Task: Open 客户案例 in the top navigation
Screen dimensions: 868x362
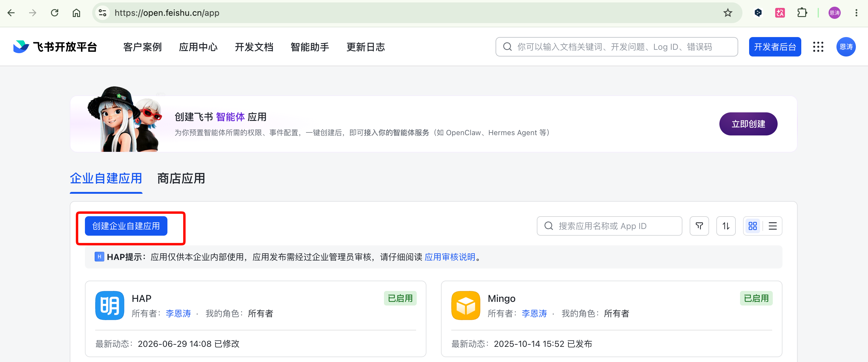Action: click(143, 47)
